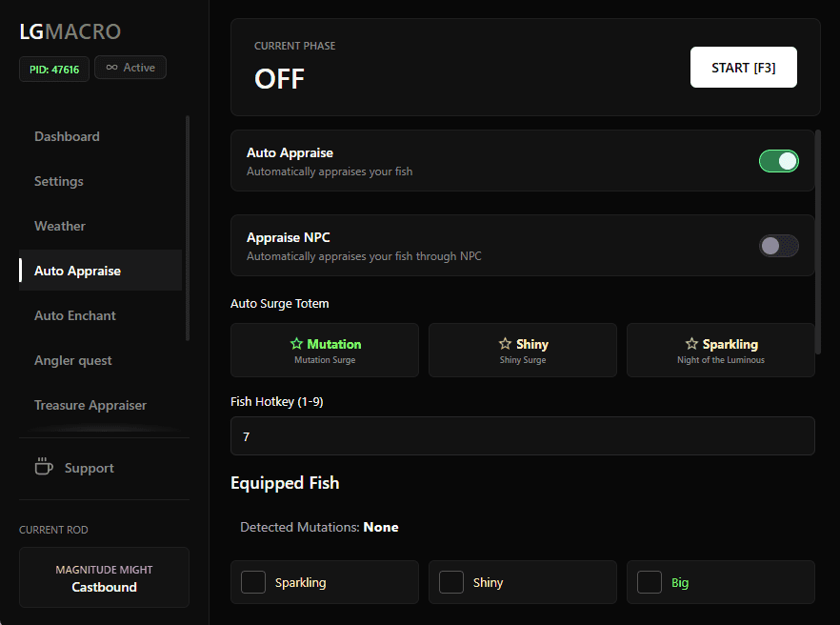This screenshot has height=625, width=840.
Task: Click the coffee cup Support icon
Action: (x=44, y=467)
